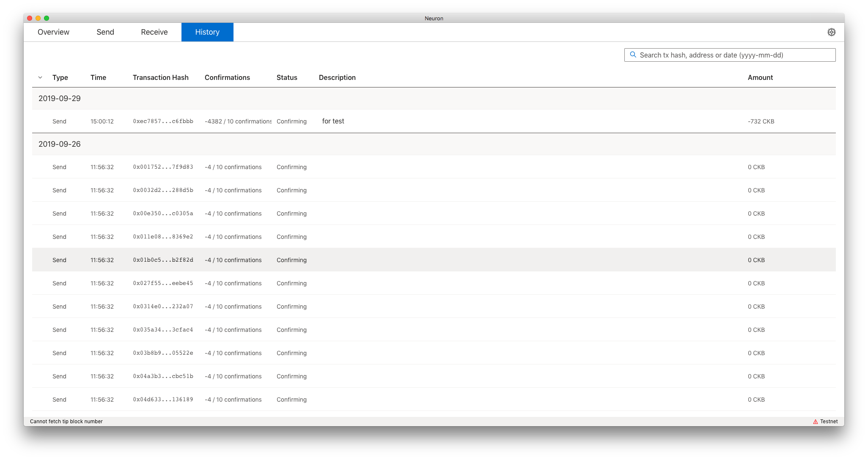
Task: Click the -4382 / 10 confirmations cell
Action: click(x=238, y=121)
